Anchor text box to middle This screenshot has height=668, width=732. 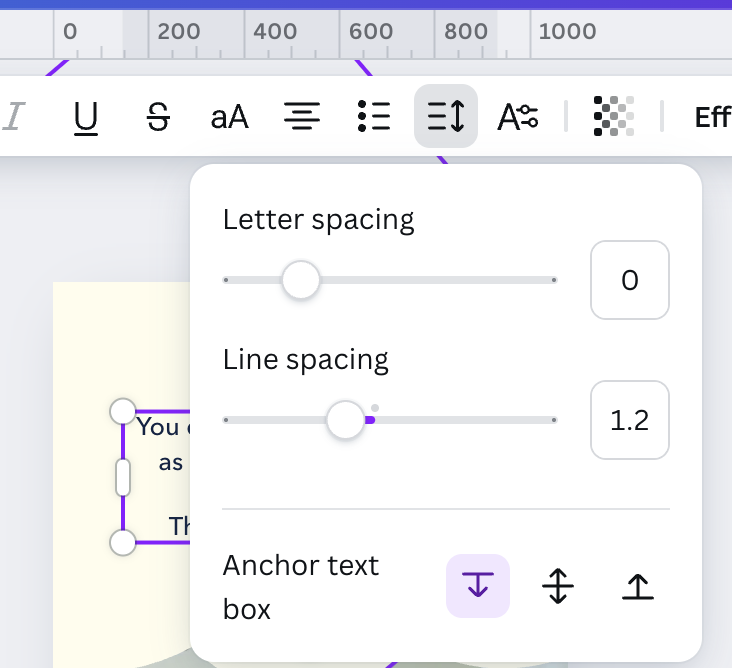tap(558, 586)
